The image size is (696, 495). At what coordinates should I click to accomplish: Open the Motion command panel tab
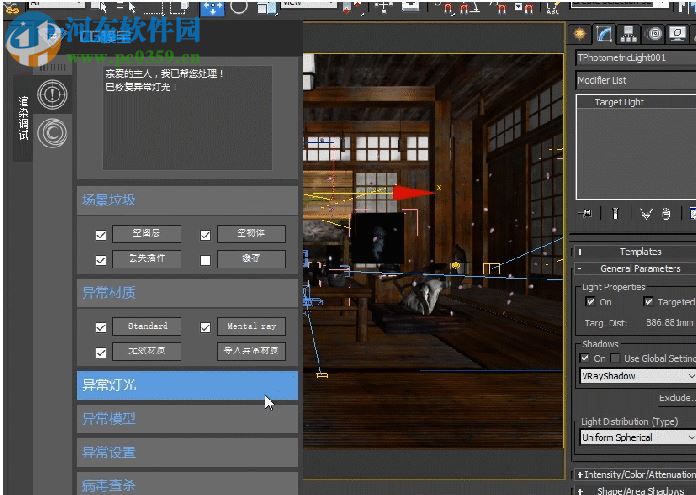pyautogui.click(x=655, y=34)
